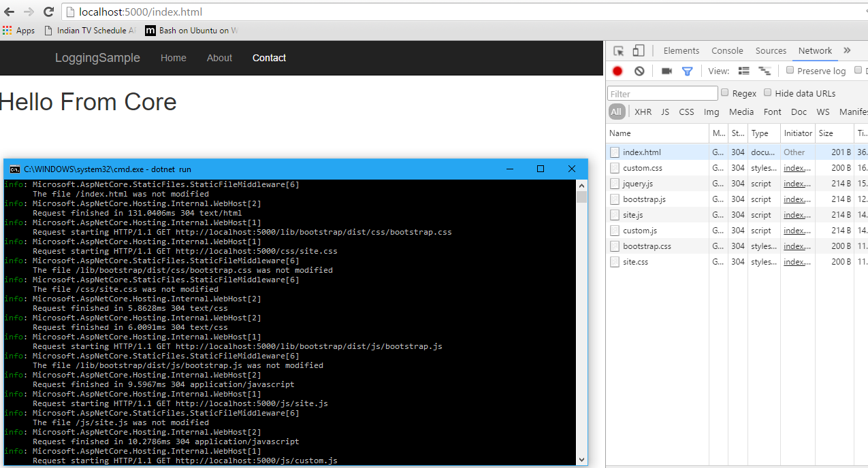The width and height of the screenshot is (868, 468).
Task: Filter network requests by XHR type
Action: (643, 112)
